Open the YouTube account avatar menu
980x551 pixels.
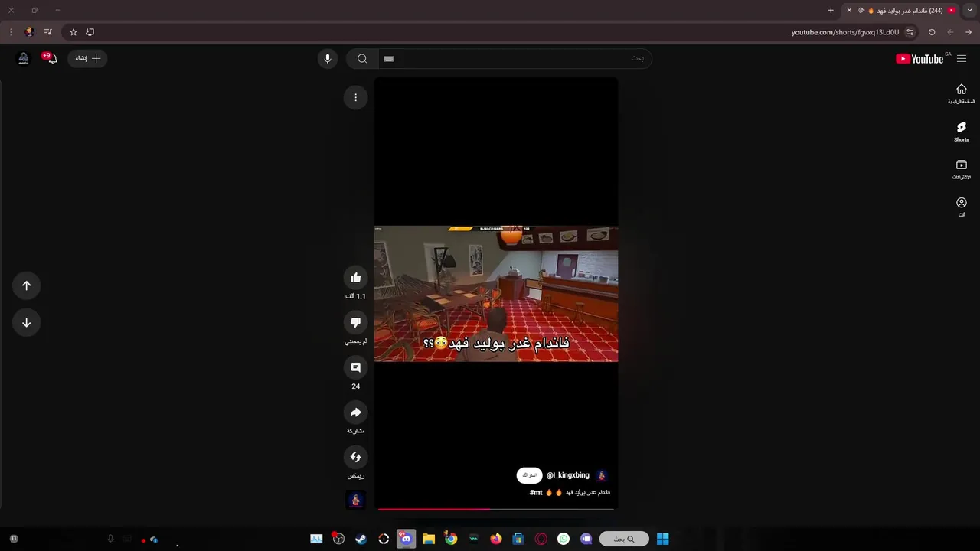tap(23, 58)
